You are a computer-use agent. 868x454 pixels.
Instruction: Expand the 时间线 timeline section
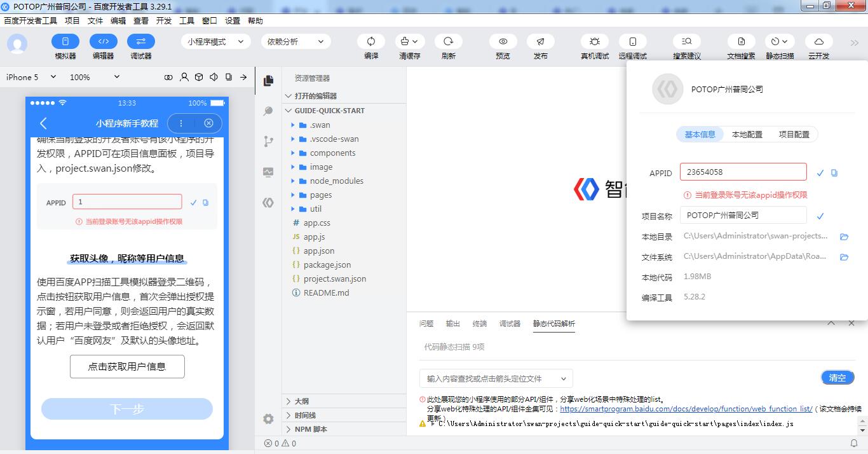344,415
